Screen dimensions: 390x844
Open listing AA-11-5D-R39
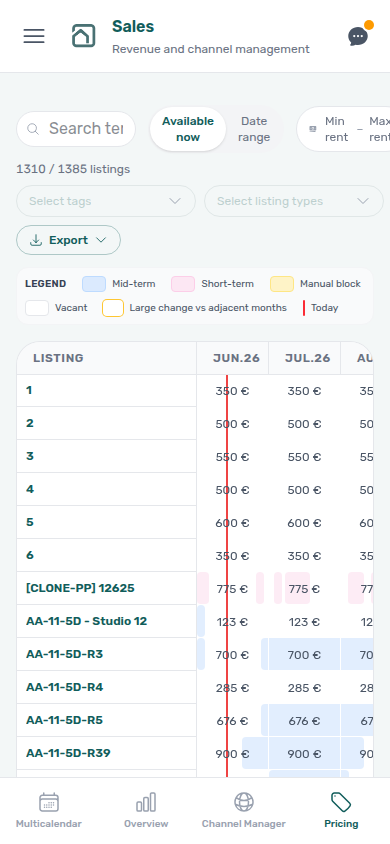coord(68,753)
